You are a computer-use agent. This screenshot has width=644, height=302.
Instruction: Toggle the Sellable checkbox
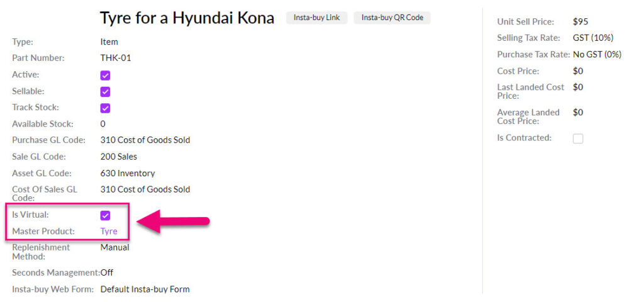105,91
